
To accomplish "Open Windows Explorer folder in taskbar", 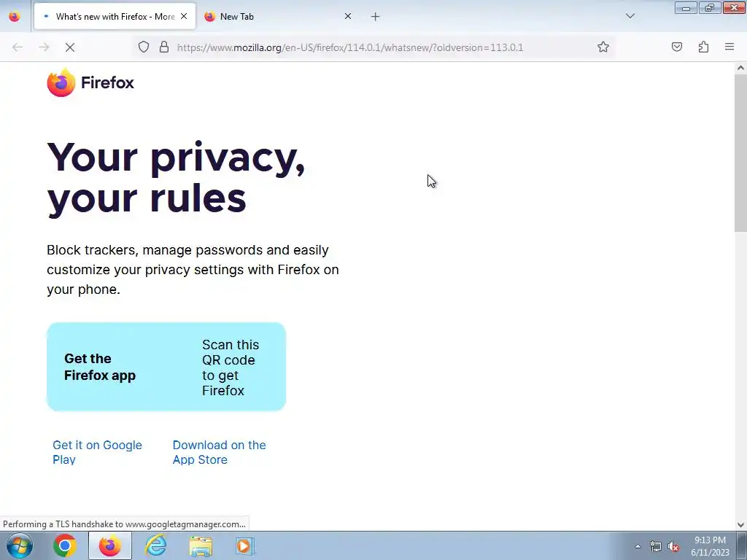I will point(201,546).
